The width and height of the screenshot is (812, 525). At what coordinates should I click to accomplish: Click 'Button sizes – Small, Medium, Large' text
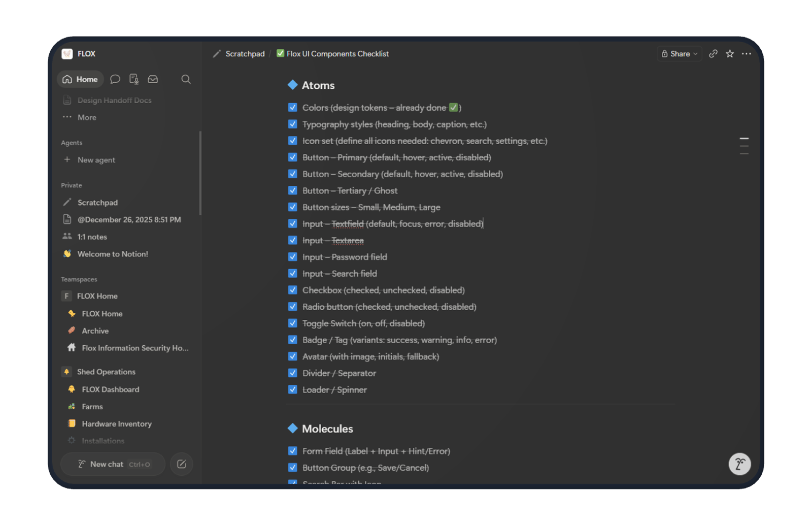(371, 207)
